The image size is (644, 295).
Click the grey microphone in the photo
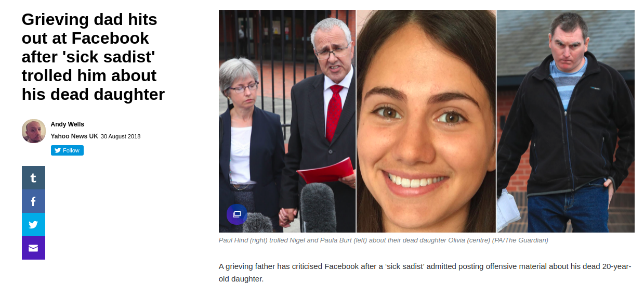click(318, 207)
